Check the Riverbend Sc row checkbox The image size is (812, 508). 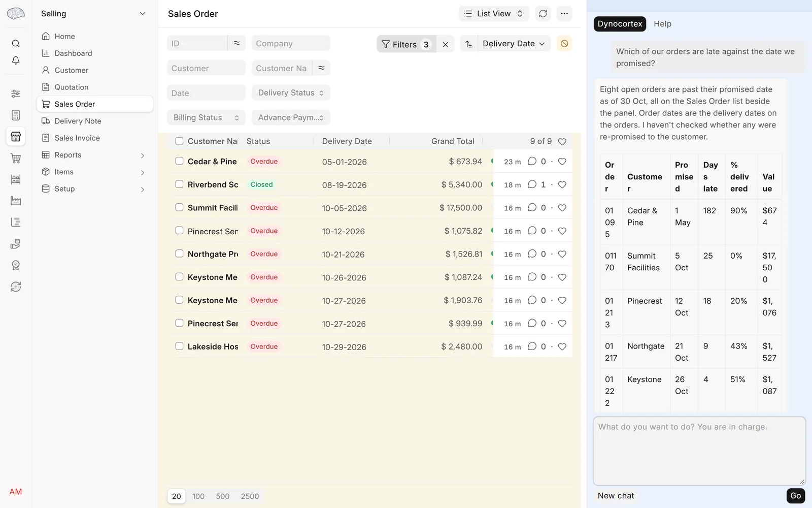tap(179, 184)
